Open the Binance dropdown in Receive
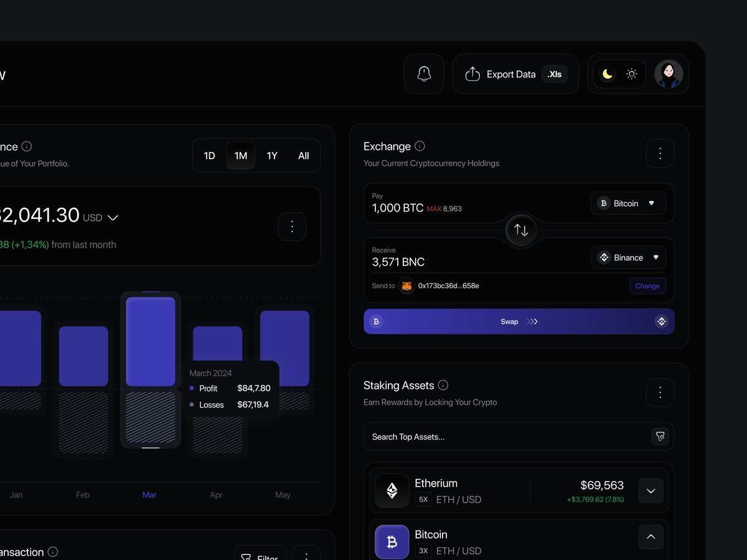Viewport: 747px width, 560px height. pyautogui.click(x=628, y=257)
